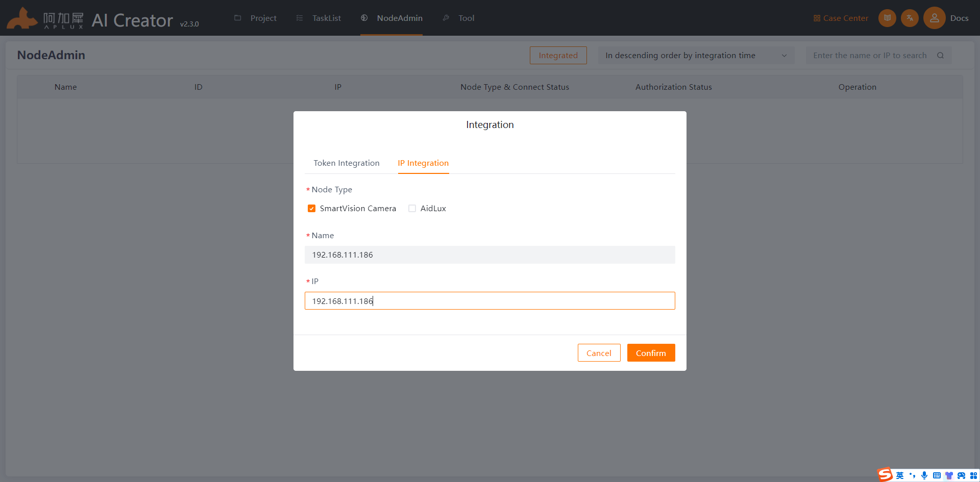Uncheck the SmartVision Camera checkbox
The height and width of the screenshot is (482, 980).
[x=311, y=208]
